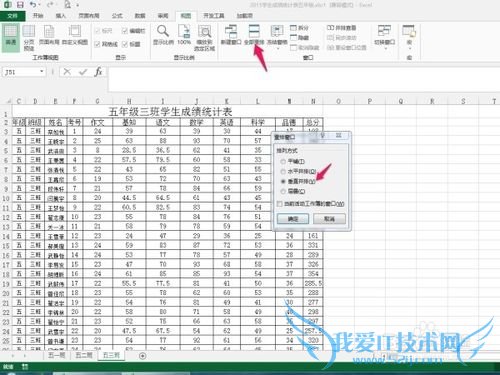Open the 开始 Home tab
Image resolution: width=500 pixels, height=375 pixels.
tap(38, 16)
